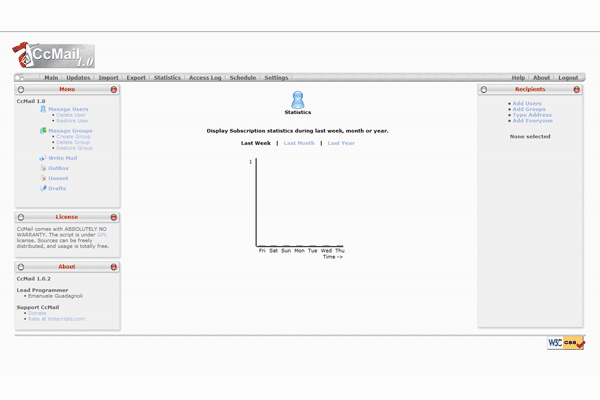Show Last Month statistics
The image size is (600, 400).
[x=299, y=143]
